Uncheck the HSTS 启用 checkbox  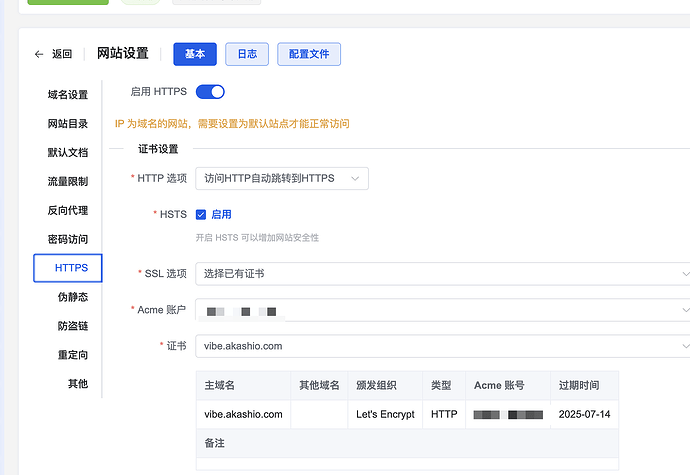pyautogui.click(x=201, y=214)
